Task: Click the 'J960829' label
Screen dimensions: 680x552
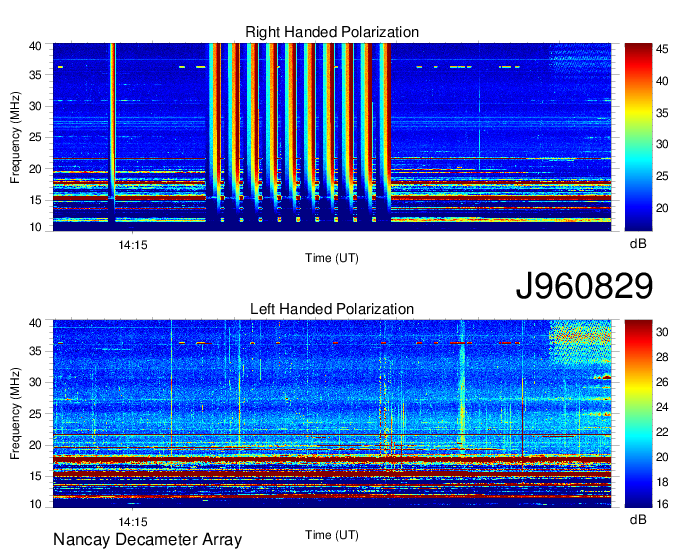Action: 584,286
